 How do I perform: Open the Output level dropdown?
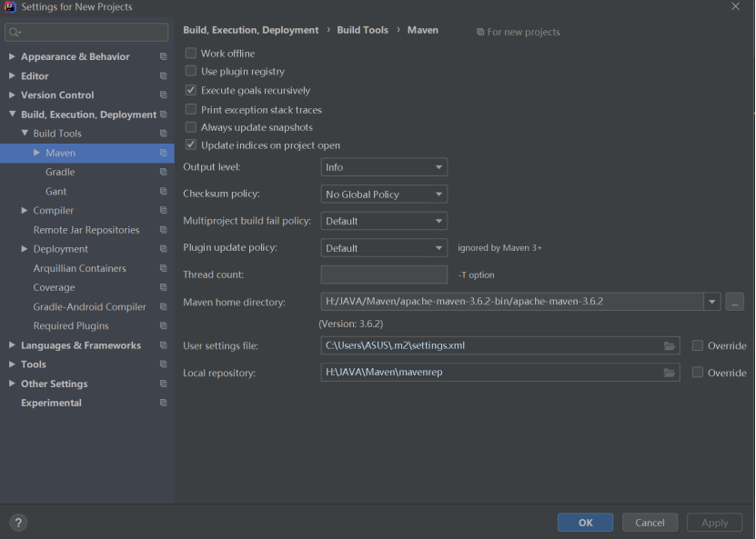(384, 167)
